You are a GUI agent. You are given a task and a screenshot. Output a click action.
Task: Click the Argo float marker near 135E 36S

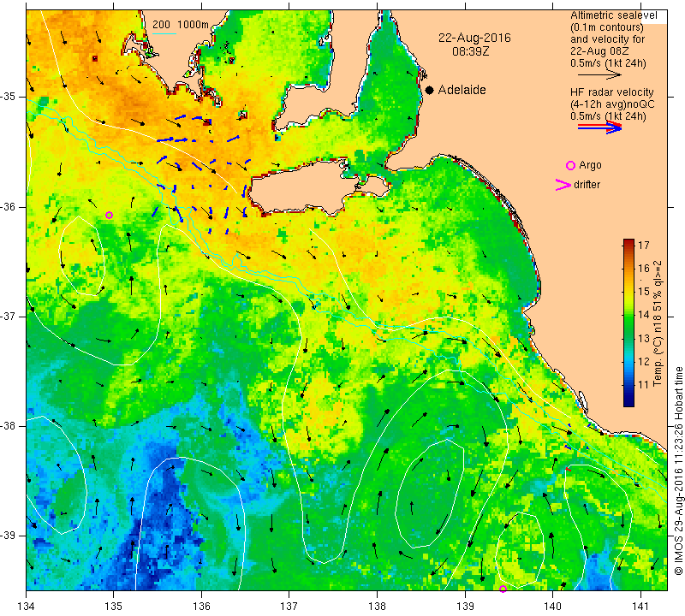(110, 215)
